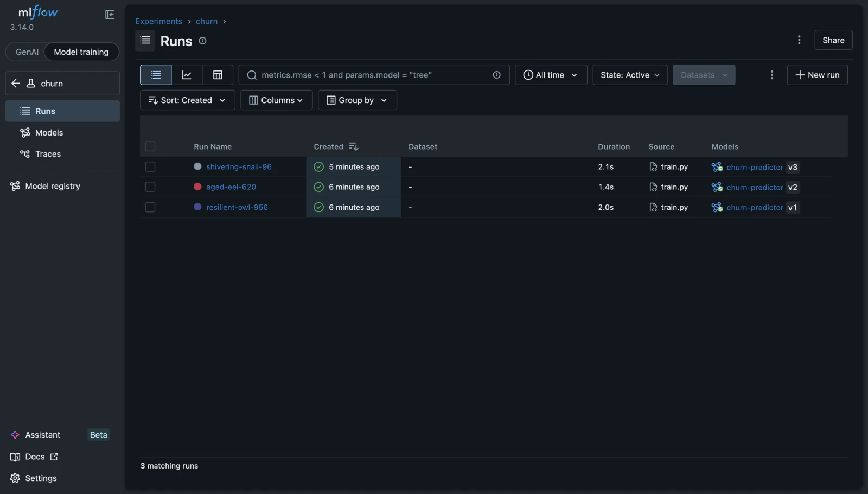Click the Share button
The width and height of the screenshot is (868, 494).
833,40
